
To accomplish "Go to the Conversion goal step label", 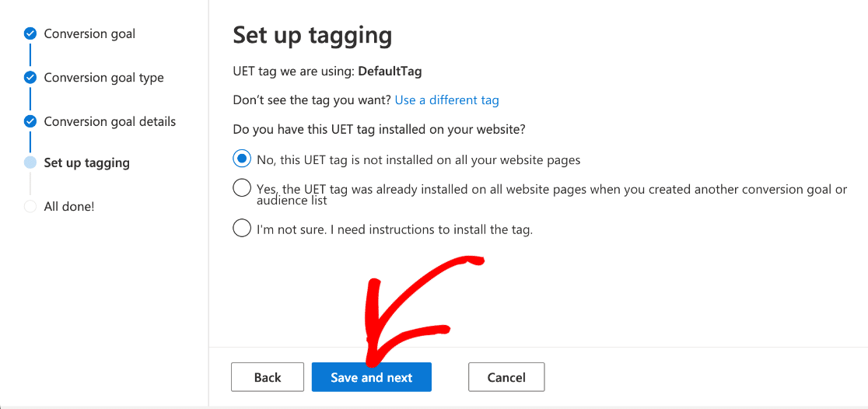I will tap(89, 34).
